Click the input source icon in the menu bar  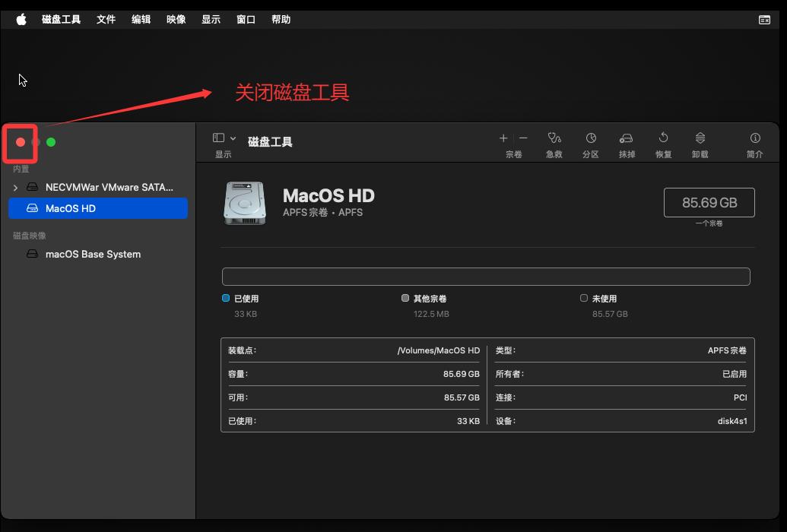coord(764,20)
